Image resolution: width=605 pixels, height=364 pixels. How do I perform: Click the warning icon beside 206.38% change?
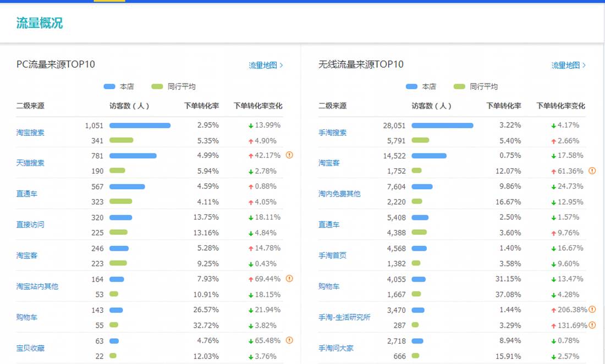592,310
